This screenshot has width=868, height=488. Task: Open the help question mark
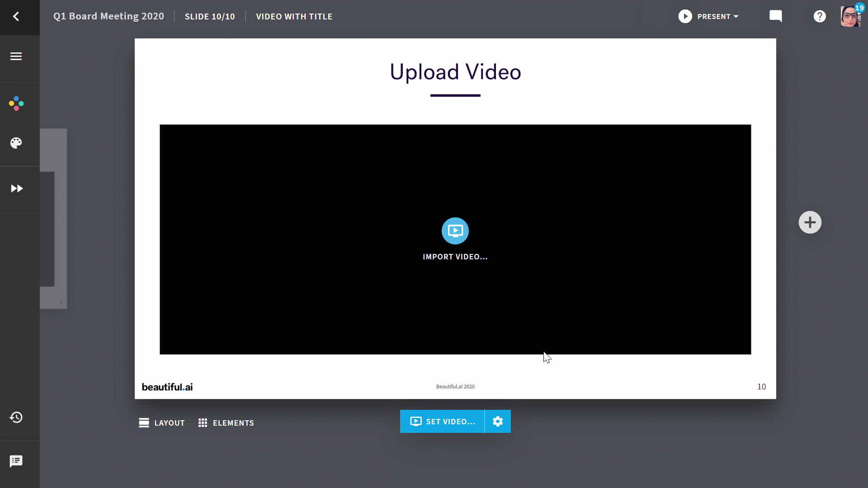point(820,16)
